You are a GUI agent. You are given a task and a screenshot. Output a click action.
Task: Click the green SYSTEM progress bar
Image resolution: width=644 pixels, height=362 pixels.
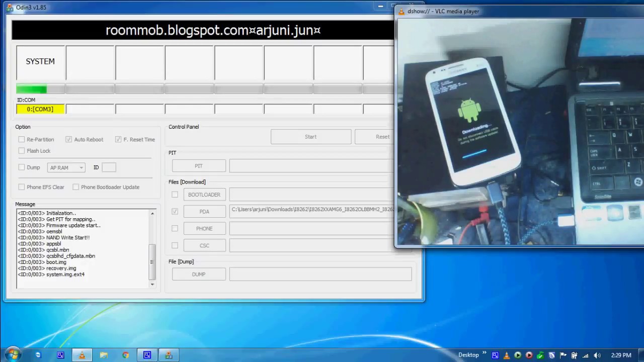(x=40, y=89)
